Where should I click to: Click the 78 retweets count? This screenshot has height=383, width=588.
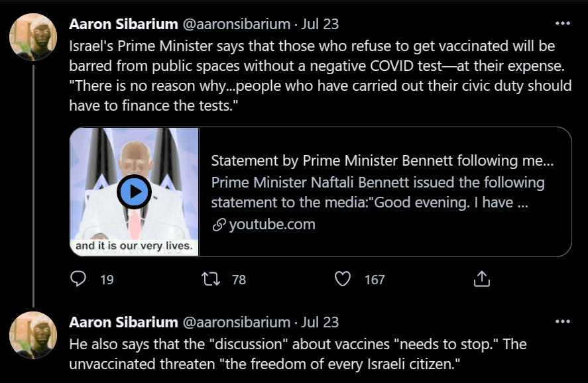pos(239,280)
